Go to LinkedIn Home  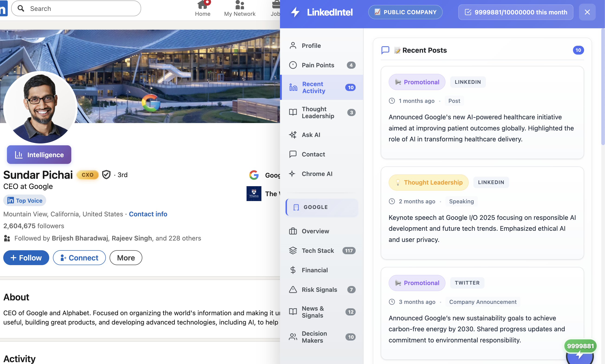(x=202, y=9)
